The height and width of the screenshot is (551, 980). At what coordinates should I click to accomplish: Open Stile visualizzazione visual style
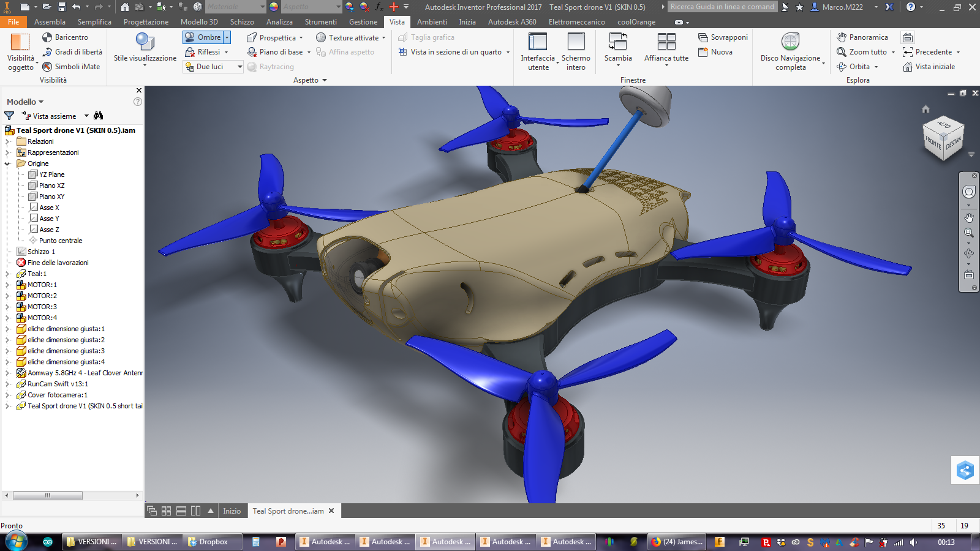[x=145, y=50]
